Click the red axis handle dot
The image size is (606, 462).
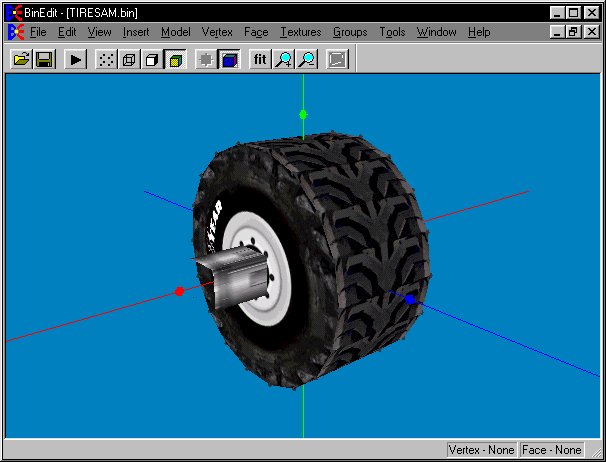click(x=179, y=292)
